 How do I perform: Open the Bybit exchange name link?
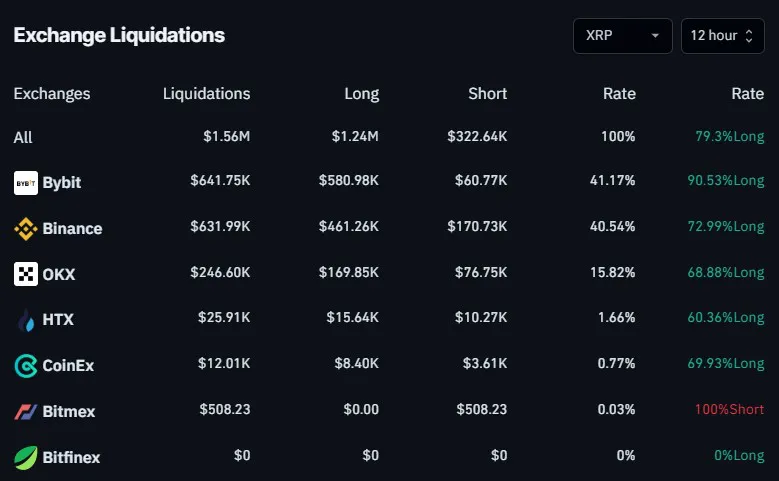pos(62,183)
